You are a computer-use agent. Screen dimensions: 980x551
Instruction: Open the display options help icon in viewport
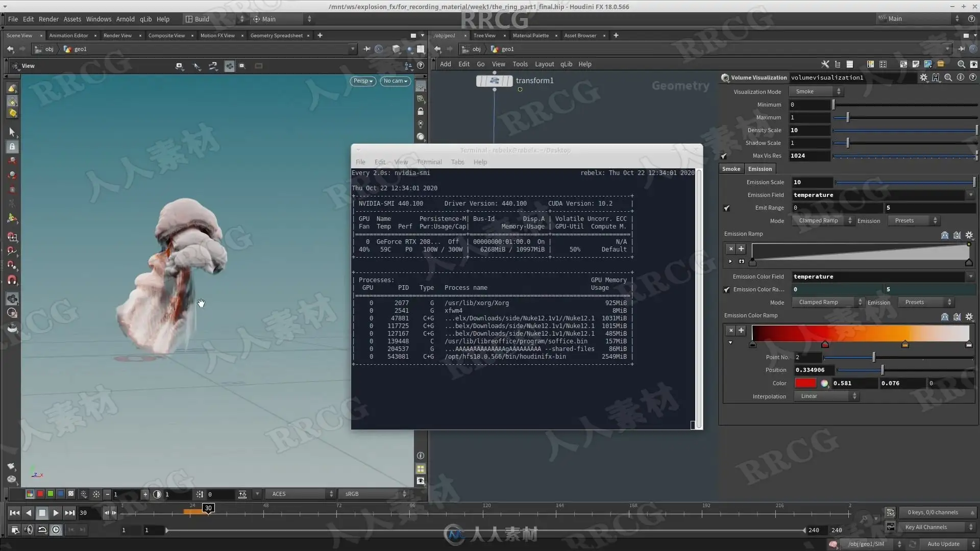421,65
